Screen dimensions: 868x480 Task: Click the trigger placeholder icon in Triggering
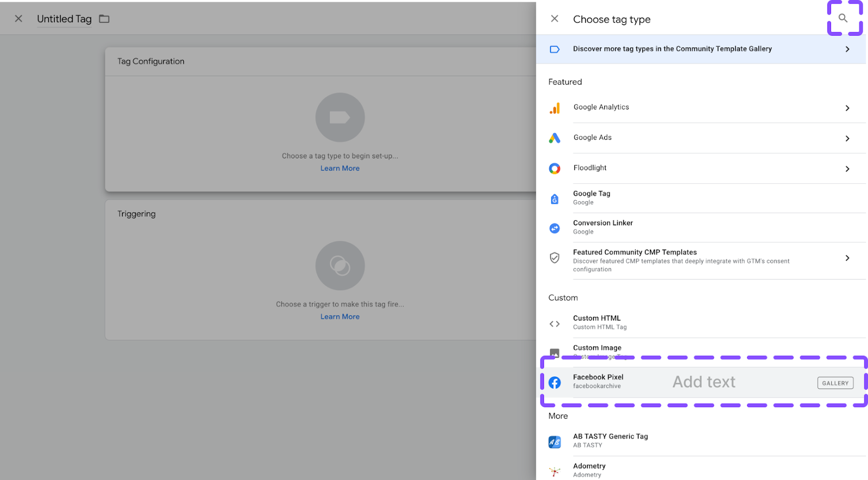[x=340, y=266]
